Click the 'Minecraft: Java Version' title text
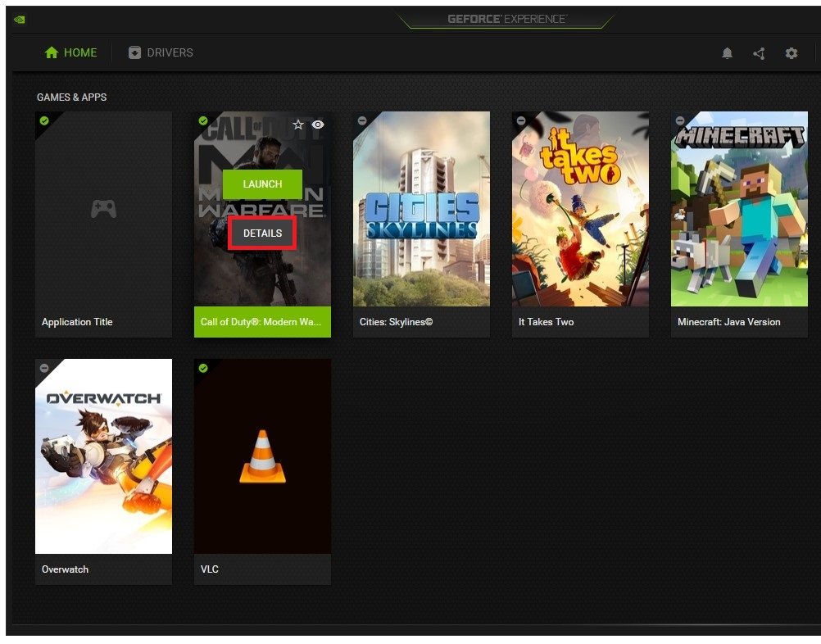This screenshot has width=821, height=644. tap(729, 322)
